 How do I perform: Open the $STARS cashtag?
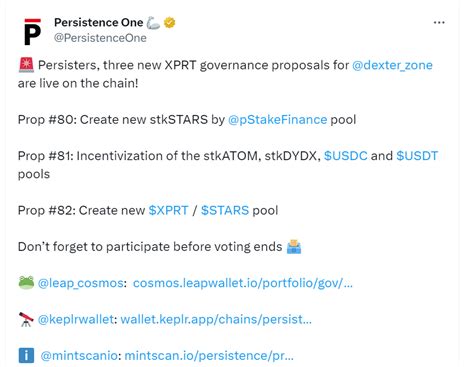point(225,210)
